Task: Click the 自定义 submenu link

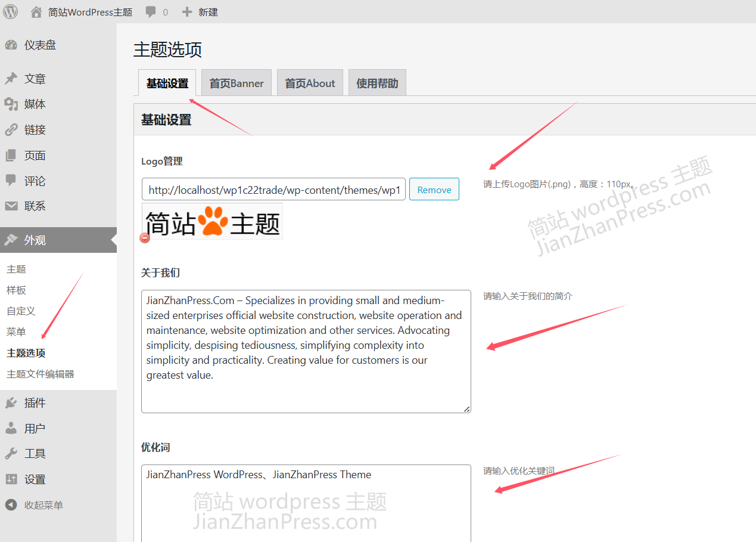Action: [21, 311]
